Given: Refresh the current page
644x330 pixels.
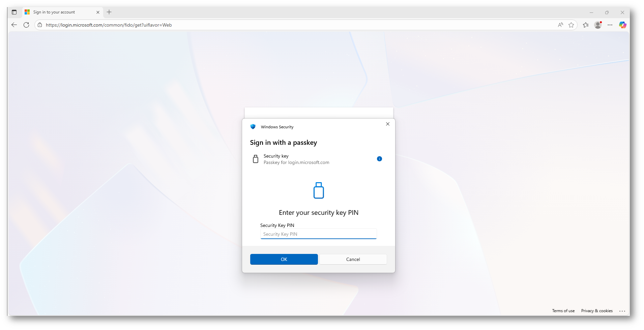Looking at the screenshot, I should coord(26,25).
